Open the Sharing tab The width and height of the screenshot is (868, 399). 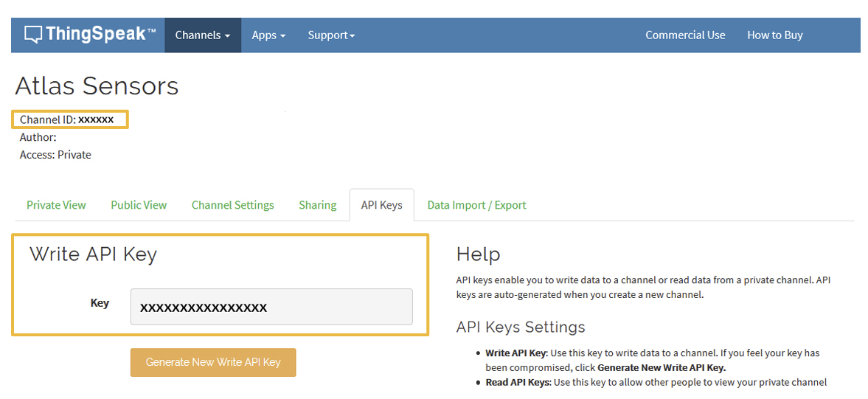318,205
